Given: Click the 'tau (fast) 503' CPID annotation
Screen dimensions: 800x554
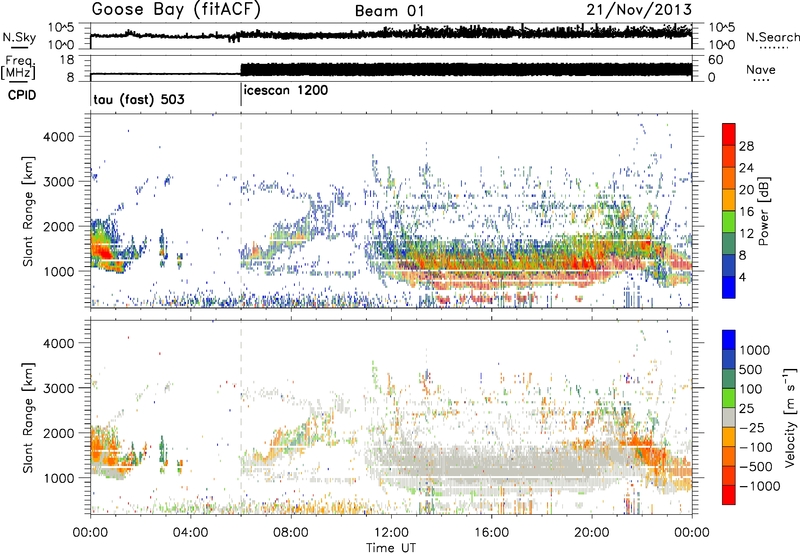Looking at the screenshot, I should pos(139,99).
